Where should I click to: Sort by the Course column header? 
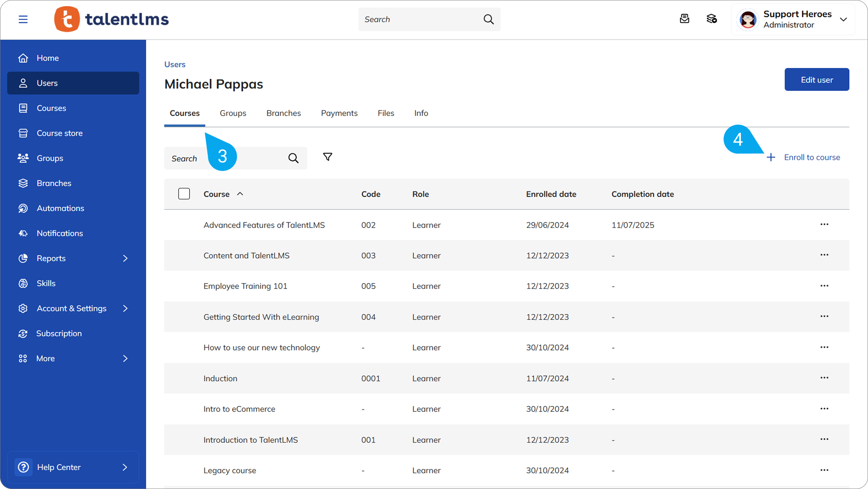pos(216,194)
